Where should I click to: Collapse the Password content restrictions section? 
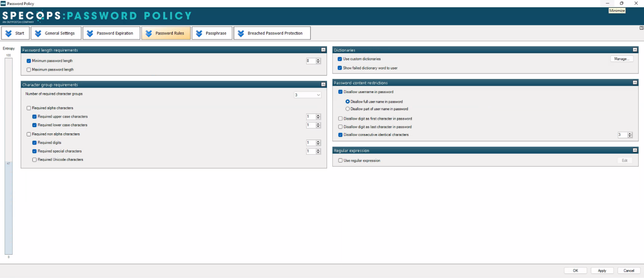[x=635, y=83]
